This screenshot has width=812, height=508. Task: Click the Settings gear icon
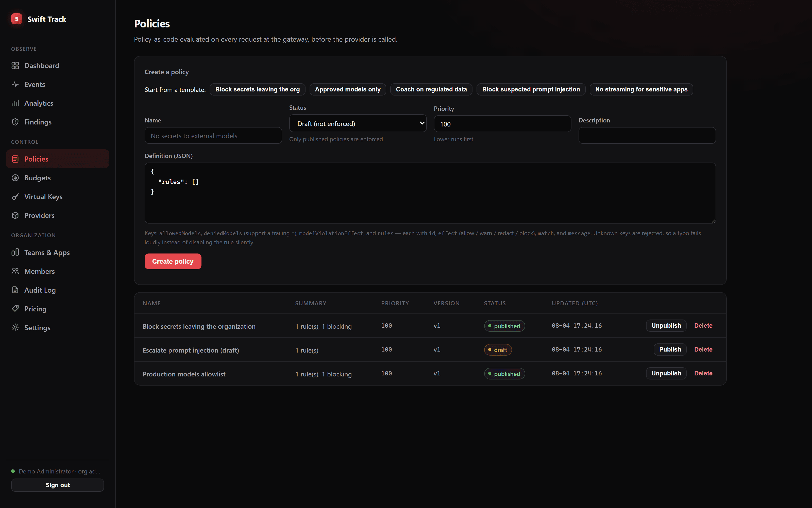pyautogui.click(x=15, y=328)
